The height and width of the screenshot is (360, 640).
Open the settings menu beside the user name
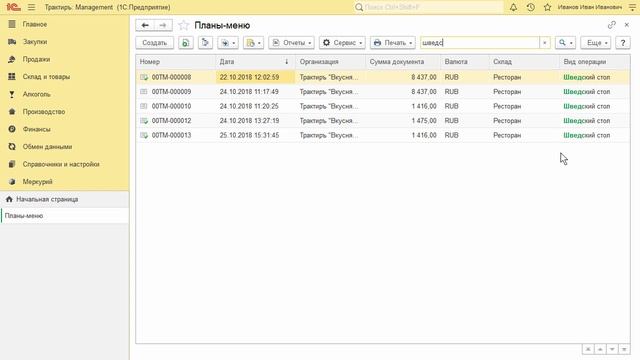pyautogui.click(x=632, y=7)
